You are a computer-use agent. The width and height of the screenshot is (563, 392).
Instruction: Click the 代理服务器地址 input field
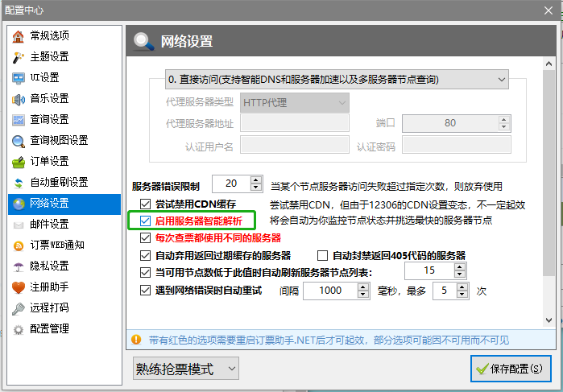(295, 123)
